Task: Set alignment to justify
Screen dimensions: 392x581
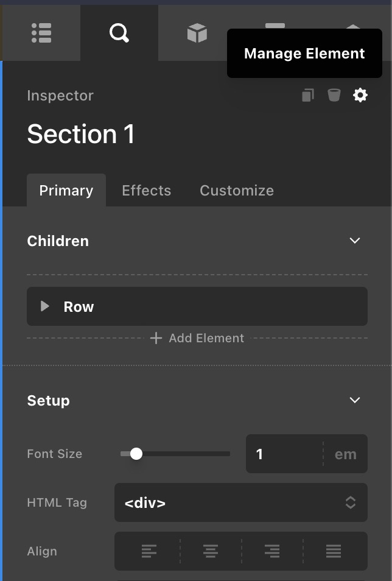Action: tap(334, 551)
